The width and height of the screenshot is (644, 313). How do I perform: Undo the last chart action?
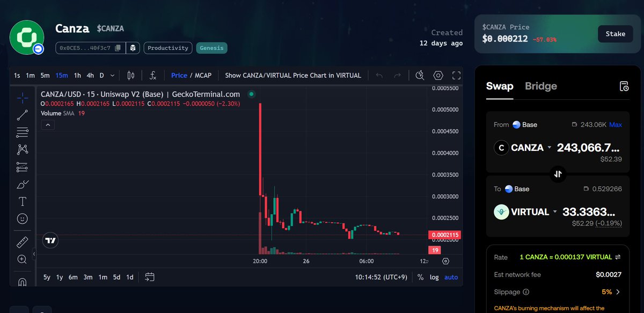click(x=380, y=76)
